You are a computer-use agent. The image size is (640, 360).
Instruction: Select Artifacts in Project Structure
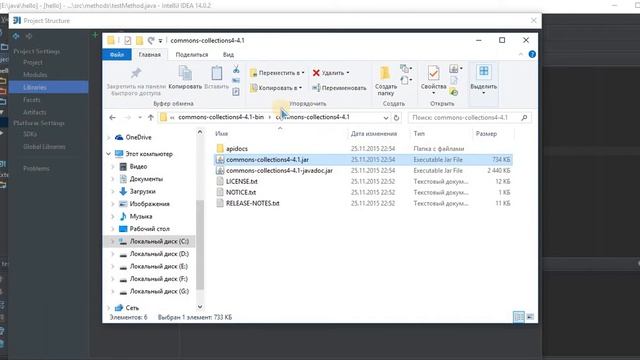[x=35, y=112]
